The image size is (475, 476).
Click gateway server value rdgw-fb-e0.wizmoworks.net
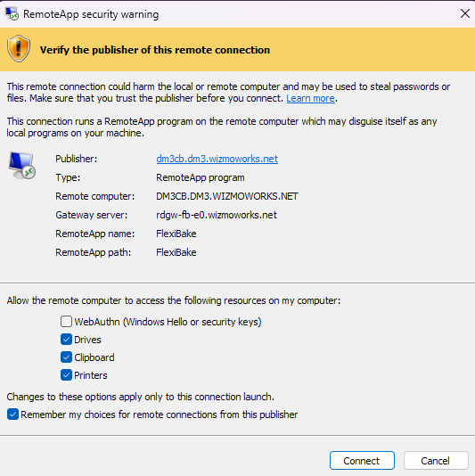[x=217, y=215]
